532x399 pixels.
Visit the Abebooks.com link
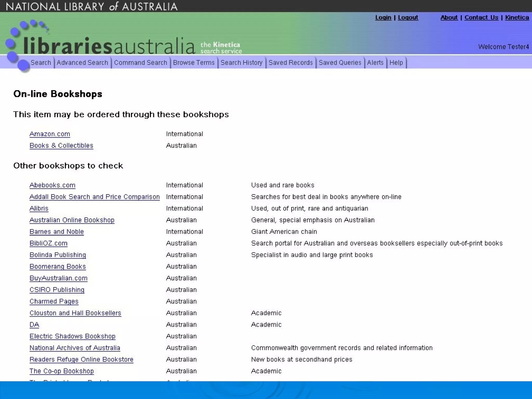[x=52, y=185]
